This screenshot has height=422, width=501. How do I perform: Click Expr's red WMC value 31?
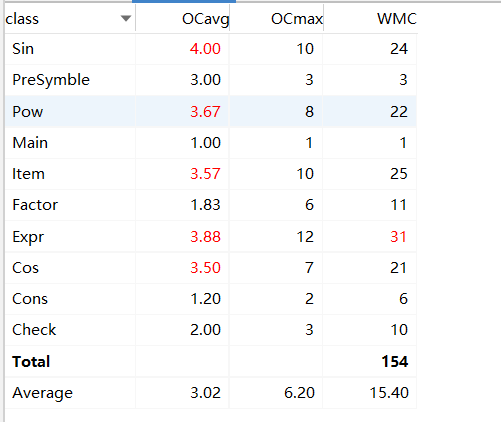[x=399, y=236]
